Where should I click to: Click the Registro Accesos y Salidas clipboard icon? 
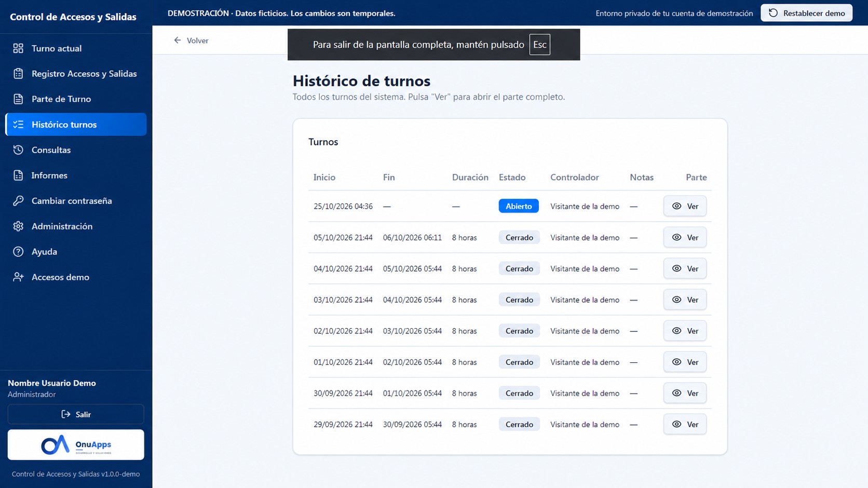click(18, 74)
